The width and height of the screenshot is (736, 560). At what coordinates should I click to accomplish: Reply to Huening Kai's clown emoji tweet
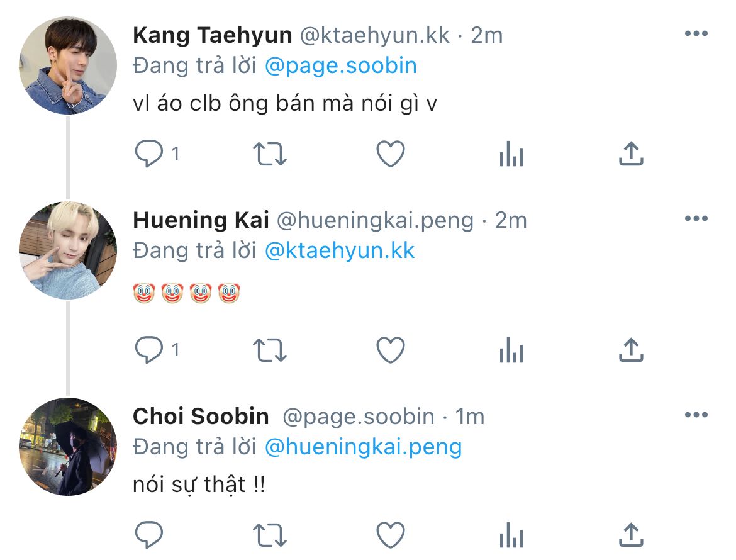(x=149, y=350)
